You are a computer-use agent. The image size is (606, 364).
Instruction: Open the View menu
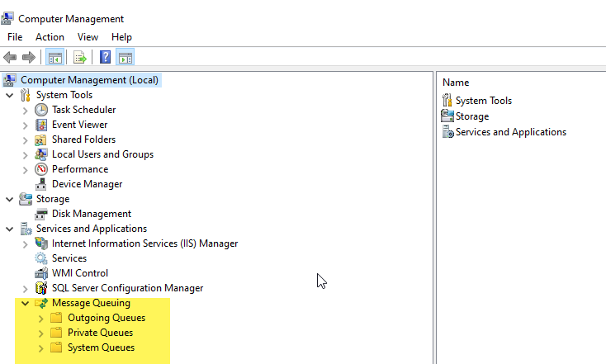point(88,37)
